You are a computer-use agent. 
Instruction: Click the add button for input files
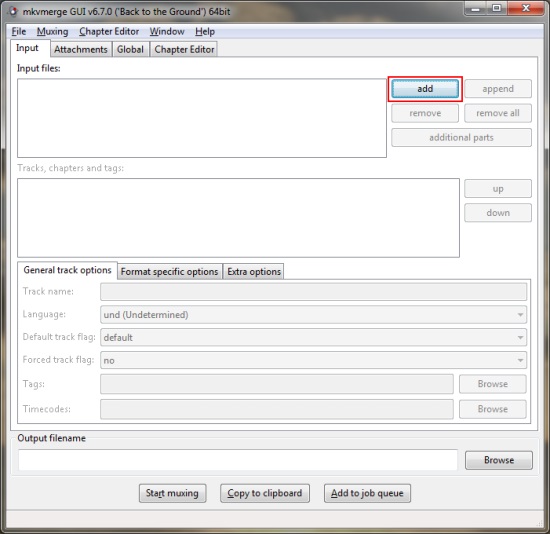[425, 89]
